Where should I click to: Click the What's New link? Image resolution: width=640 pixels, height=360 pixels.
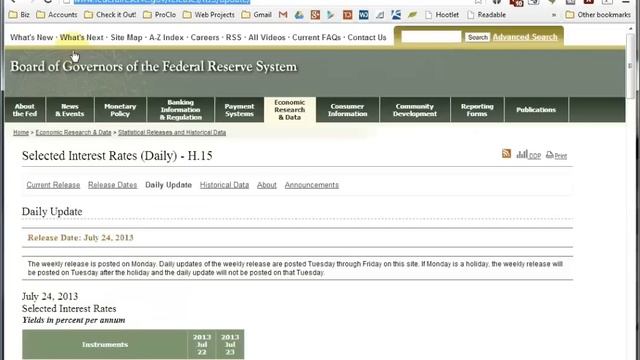pos(31,38)
